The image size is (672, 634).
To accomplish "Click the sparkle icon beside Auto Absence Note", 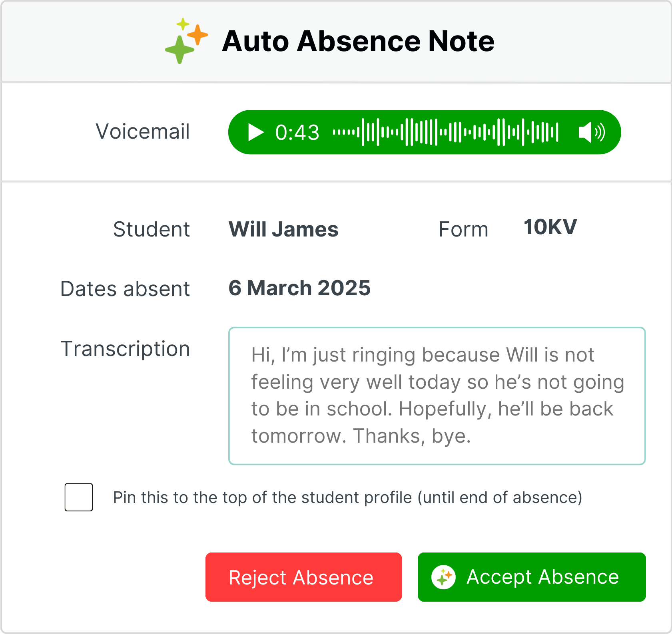I will pyautogui.click(x=186, y=41).
